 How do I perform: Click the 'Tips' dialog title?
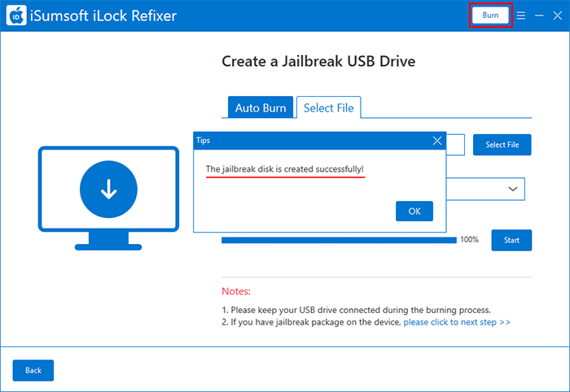(x=204, y=141)
